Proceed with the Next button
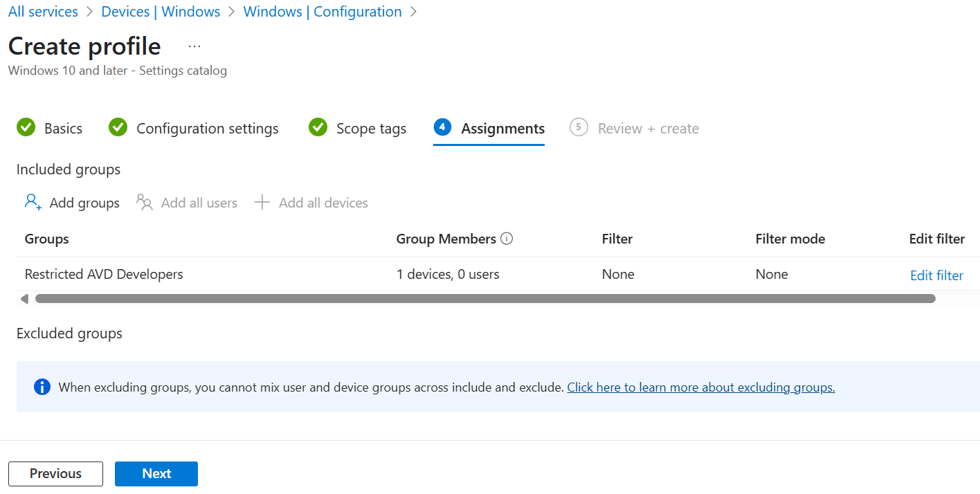This screenshot has width=980, height=494. (x=156, y=474)
